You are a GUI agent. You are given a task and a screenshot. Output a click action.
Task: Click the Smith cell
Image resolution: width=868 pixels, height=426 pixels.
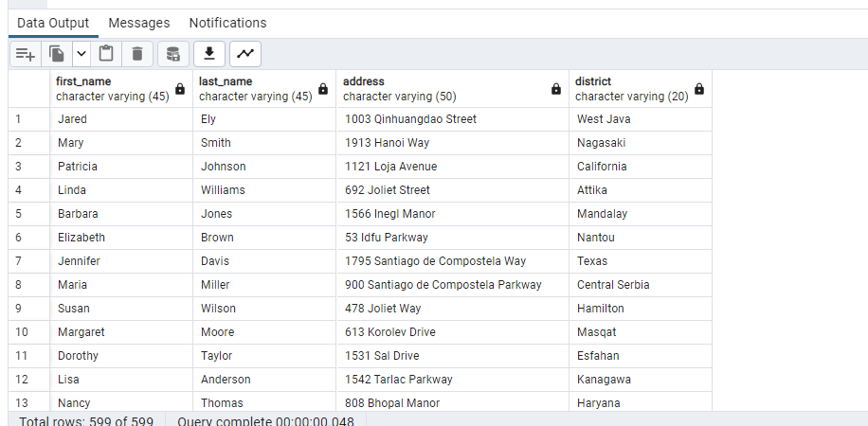pos(264,143)
